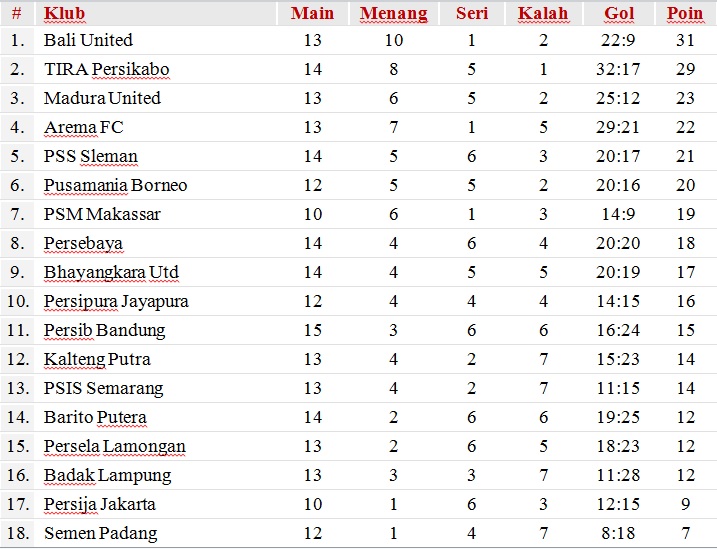The height and width of the screenshot is (549, 717).
Task: Click the Arema FC team name
Action: click(83, 127)
